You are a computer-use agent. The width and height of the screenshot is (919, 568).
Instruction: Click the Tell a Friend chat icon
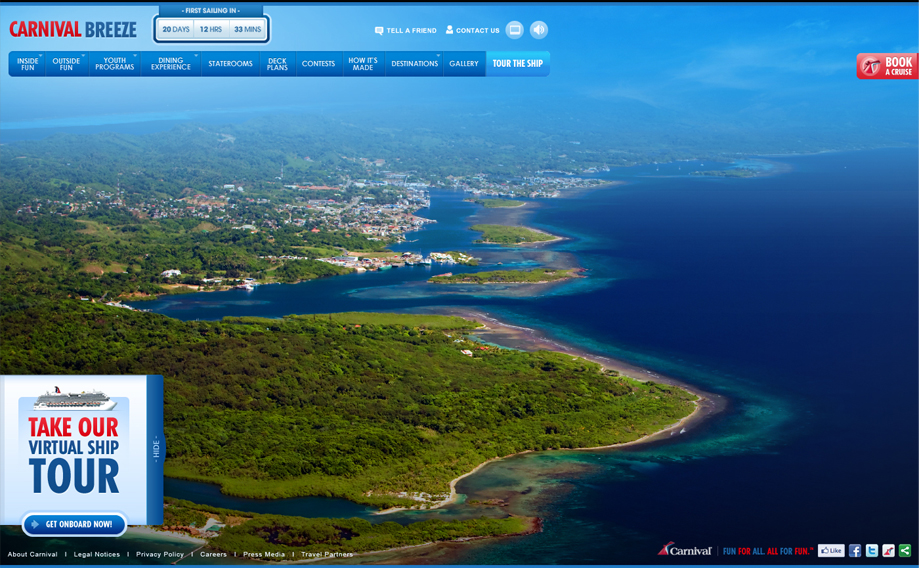pyautogui.click(x=379, y=31)
